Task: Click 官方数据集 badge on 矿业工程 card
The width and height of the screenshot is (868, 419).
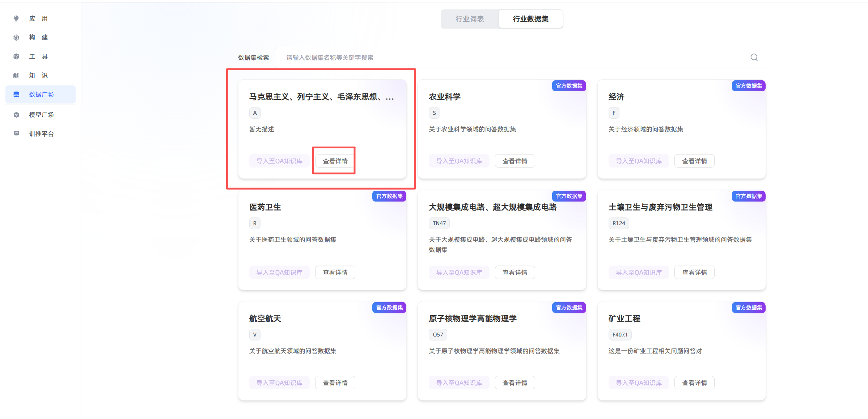Action: coord(749,308)
